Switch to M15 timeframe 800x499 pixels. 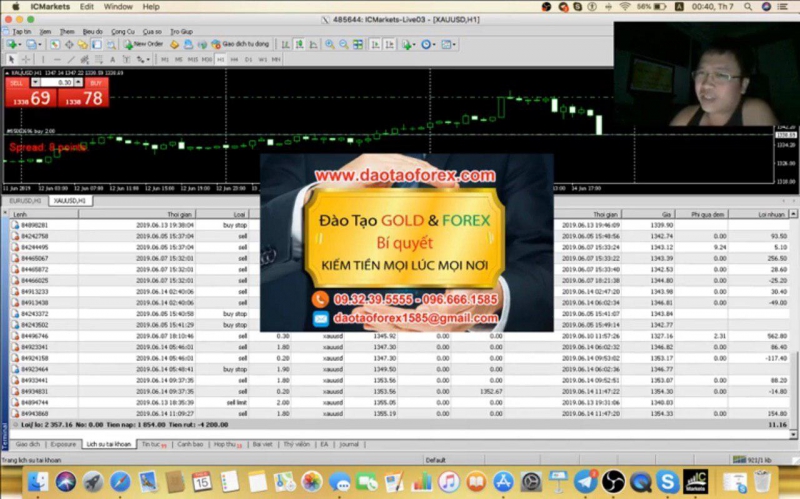[192, 60]
